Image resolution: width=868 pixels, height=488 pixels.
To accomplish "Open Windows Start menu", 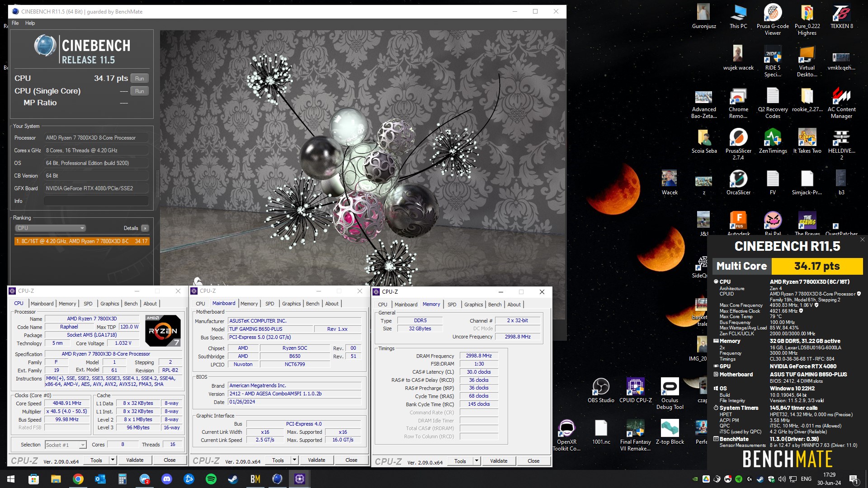I will click(x=11, y=479).
